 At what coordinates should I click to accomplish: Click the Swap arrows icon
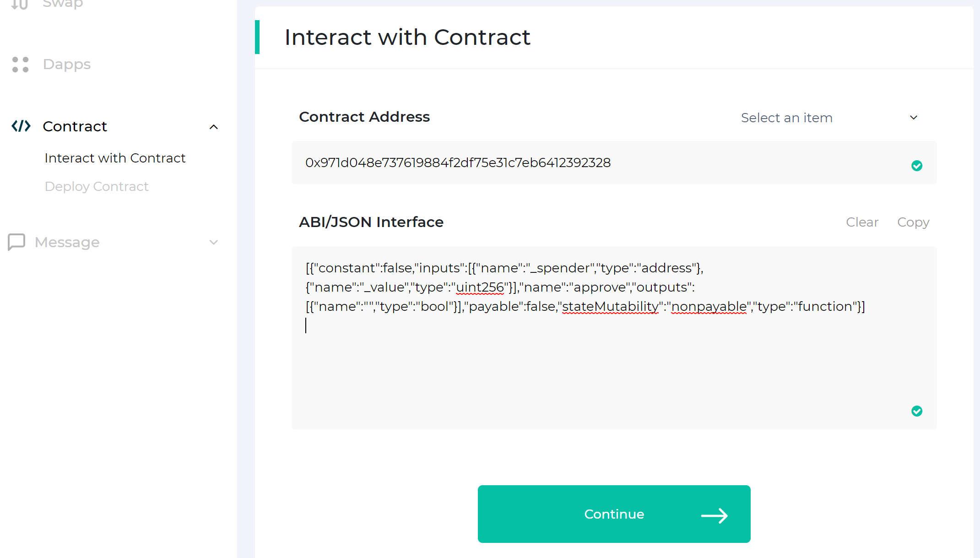[x=19, y=4]
